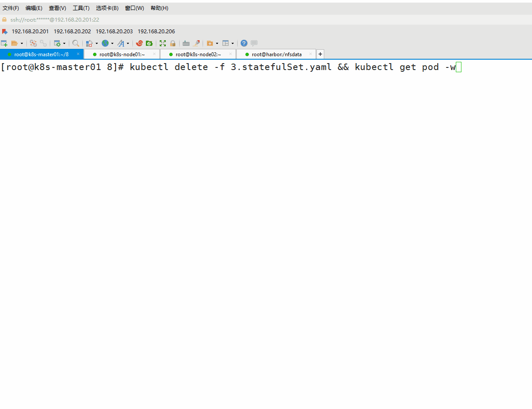Screen dimensions: 532x409
Task: Switch to the root@harbor:/nfsdata tab
Action: pos(277,54)
